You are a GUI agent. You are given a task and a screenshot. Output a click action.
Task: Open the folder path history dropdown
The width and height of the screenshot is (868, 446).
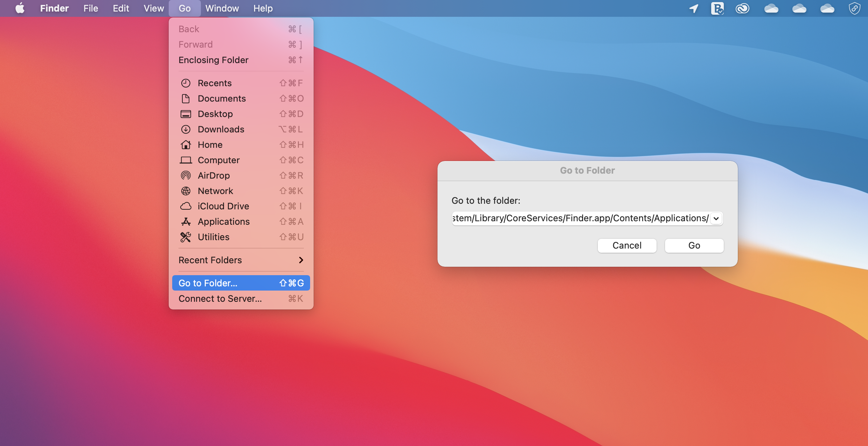(716, 218)
